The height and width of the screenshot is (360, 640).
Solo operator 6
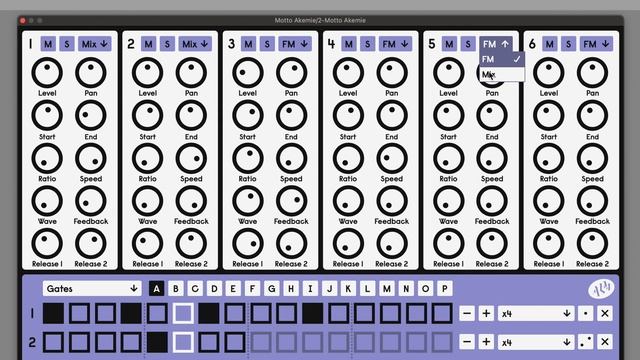click(569, 44)
